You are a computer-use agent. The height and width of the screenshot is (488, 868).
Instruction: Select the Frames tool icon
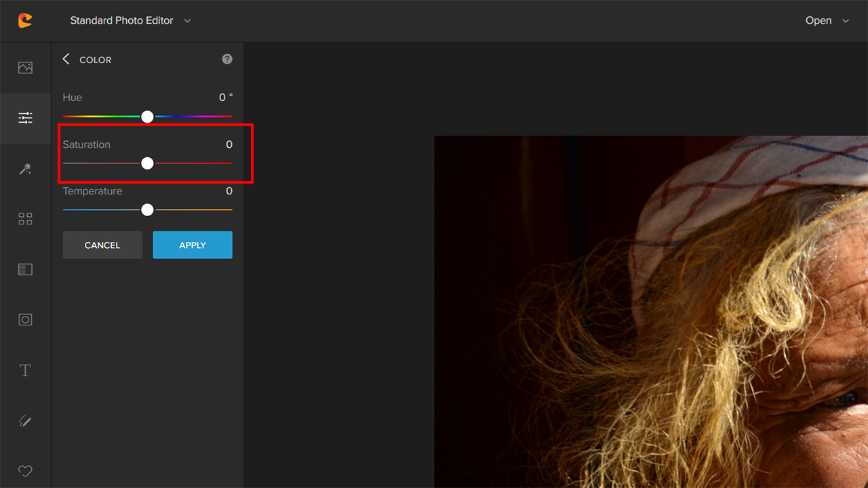pos(25,269)
